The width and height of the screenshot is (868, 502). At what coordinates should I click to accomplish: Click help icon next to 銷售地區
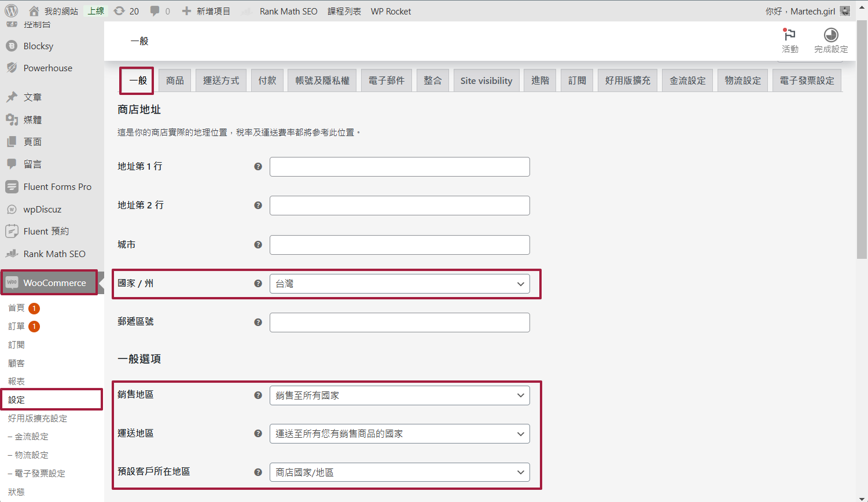click(258, 395)
